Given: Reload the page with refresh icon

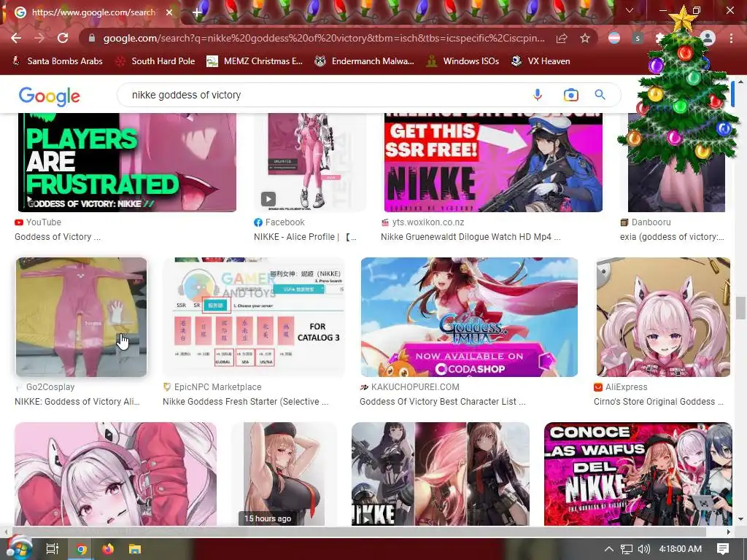Looking at the screenshot, I should (63, 38).
